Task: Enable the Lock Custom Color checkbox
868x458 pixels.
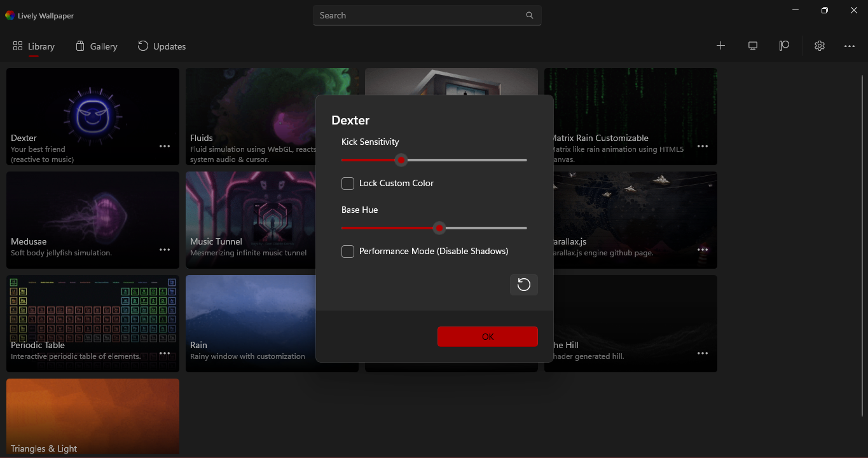Action: click(348, 184)
